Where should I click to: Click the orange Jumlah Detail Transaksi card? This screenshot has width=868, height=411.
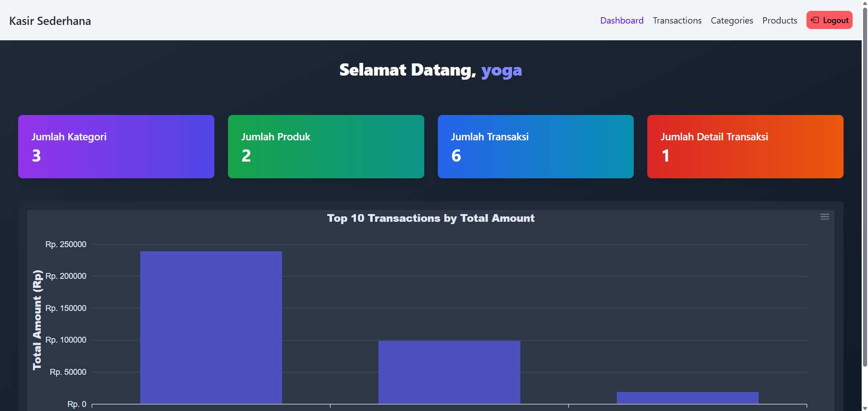745,146
